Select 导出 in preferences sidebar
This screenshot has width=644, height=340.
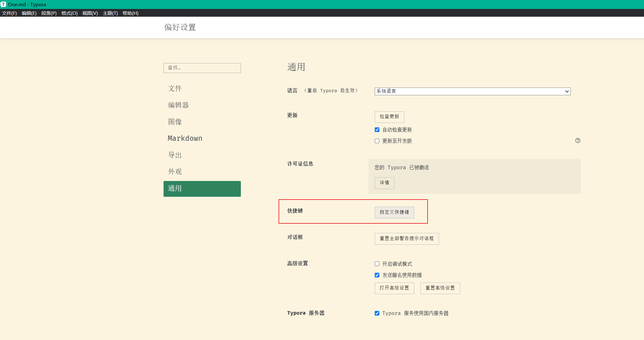202,155
